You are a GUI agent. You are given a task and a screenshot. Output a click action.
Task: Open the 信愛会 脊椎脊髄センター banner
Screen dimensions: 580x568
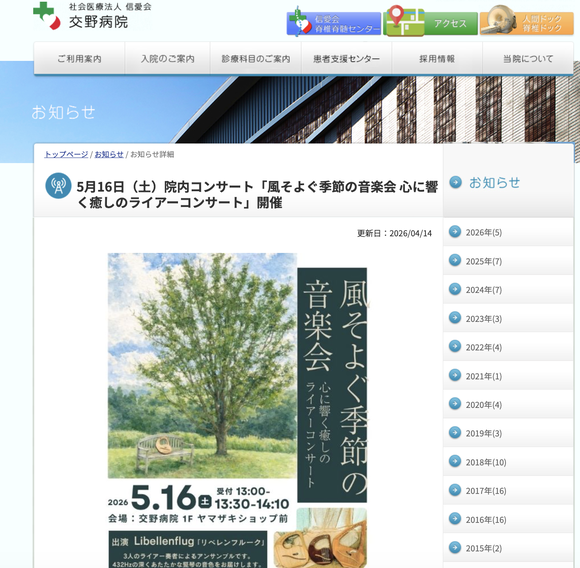click(334, 23)
